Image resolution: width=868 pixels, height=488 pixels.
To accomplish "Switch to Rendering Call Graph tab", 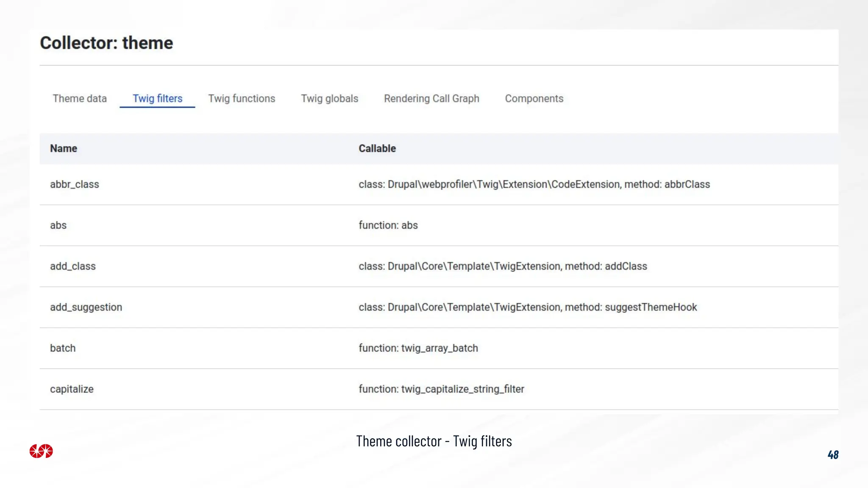I will tap(431, 99).
